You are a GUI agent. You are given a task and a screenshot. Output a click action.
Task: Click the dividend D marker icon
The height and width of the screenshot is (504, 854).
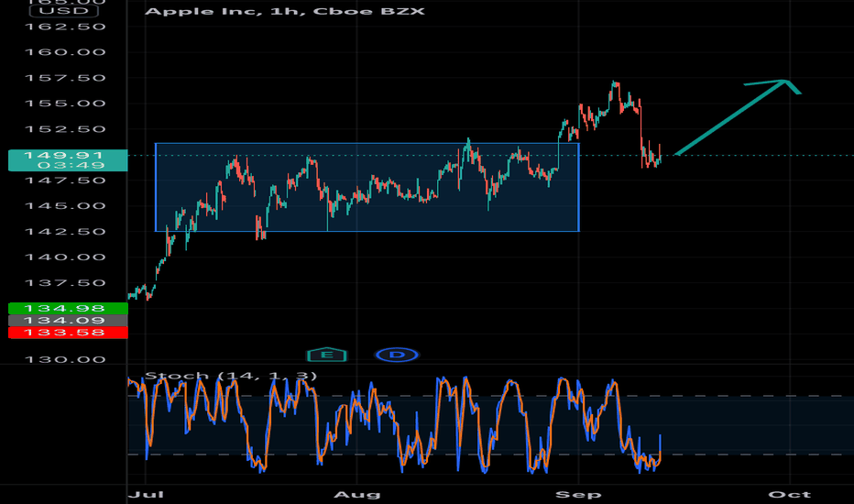click(397, 355)
